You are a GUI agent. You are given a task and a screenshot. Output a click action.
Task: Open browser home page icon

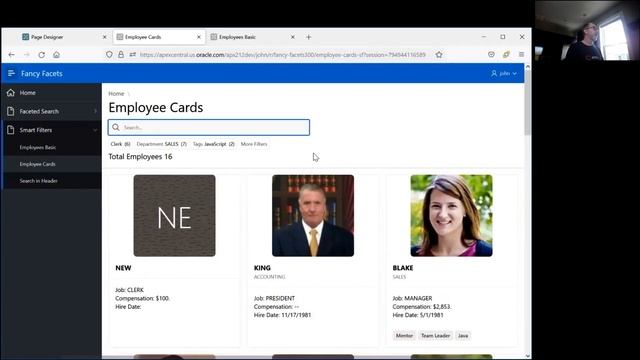coord(56,55)
